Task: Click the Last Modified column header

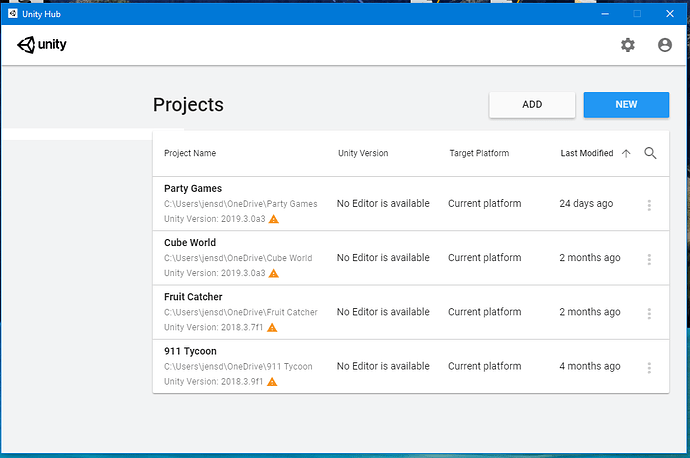Action: pyautogui.click(x=586, y=153)
